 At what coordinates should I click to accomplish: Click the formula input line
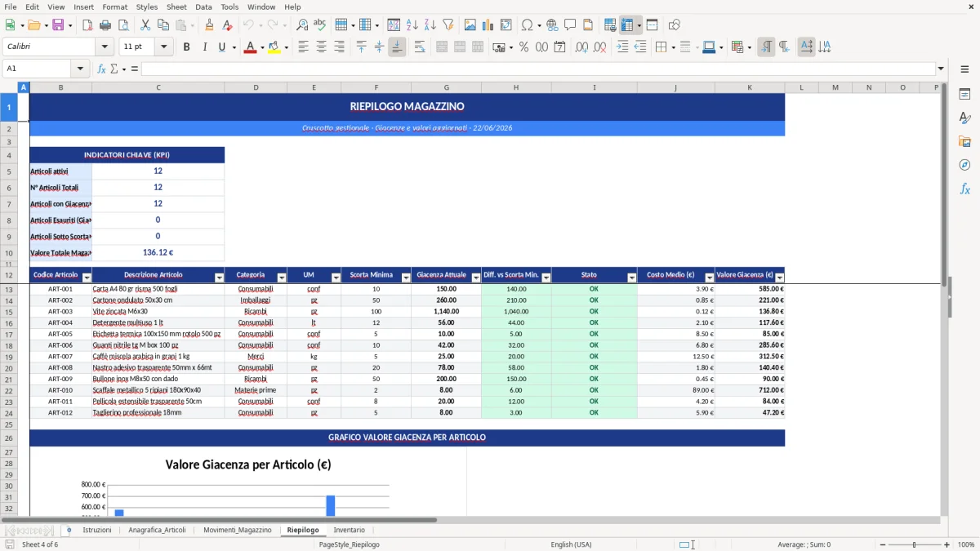click(537, 69)
